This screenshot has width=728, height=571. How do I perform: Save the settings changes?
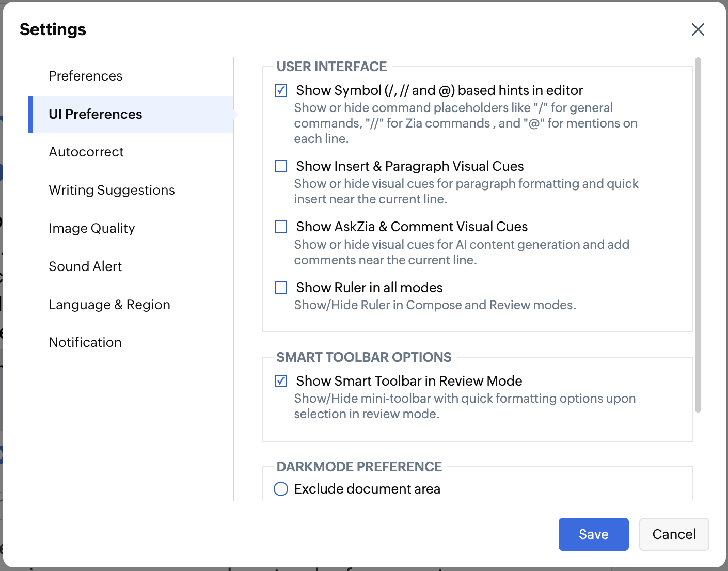click(x=593, y=534)
